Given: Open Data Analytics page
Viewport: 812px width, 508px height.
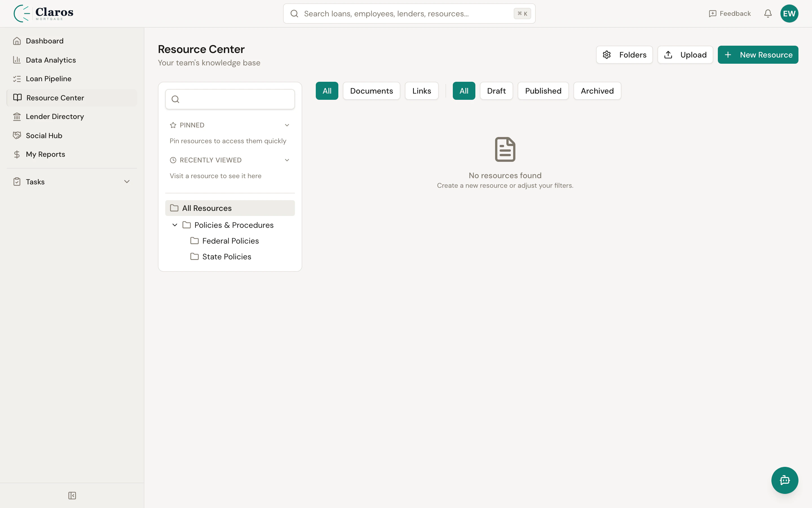Looking at the screenshot, I should (x=72, y=60).
